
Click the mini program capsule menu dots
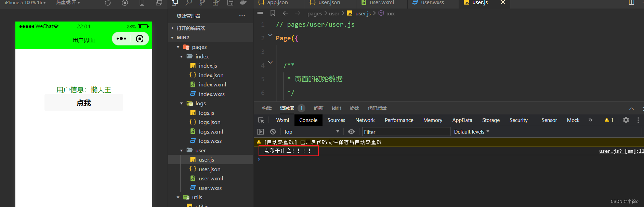[121, 39]
